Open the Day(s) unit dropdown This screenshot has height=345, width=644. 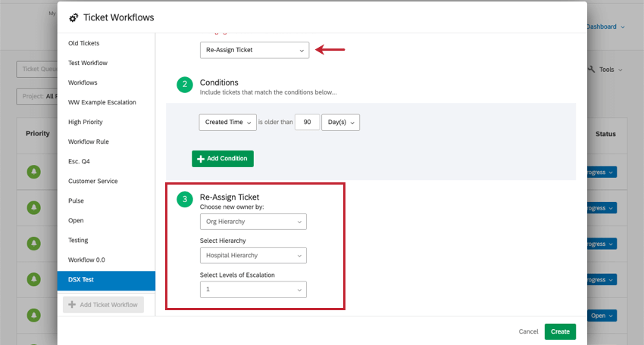[x=340, y=123]
